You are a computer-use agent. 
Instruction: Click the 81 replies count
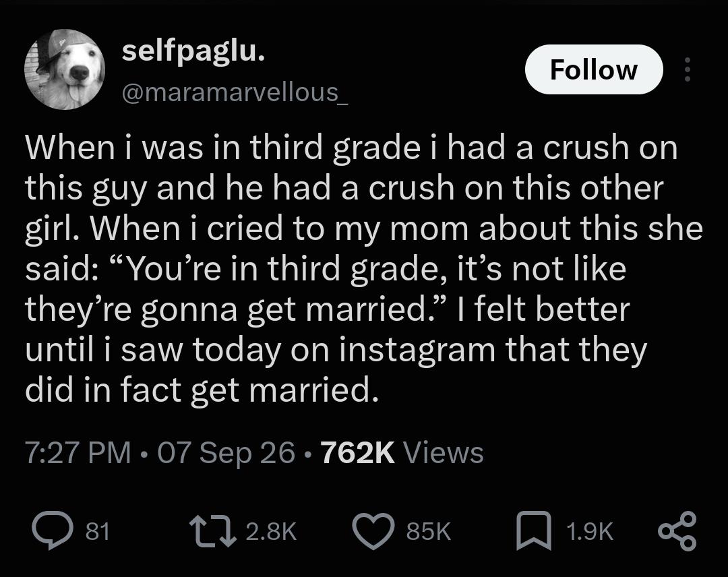[x=98, y=531]
